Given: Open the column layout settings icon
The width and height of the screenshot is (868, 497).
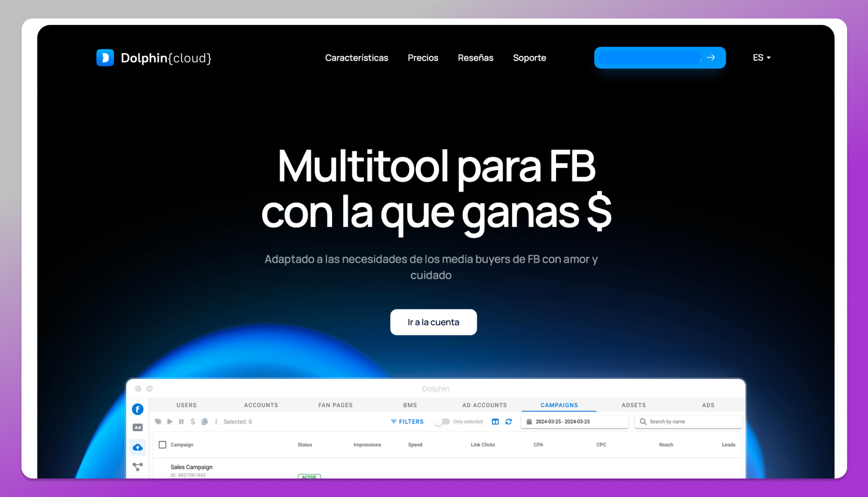Looking at the screenshot, I should [x=495, y=422].
